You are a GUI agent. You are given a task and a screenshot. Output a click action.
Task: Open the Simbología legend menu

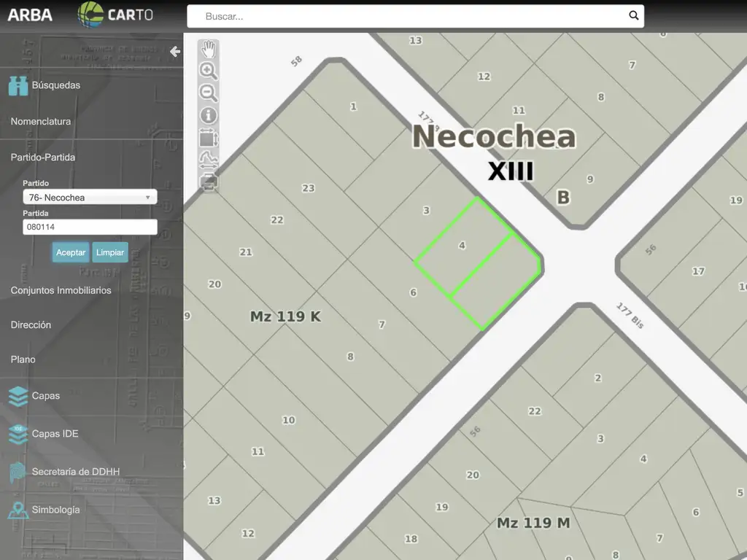[55, 510]
